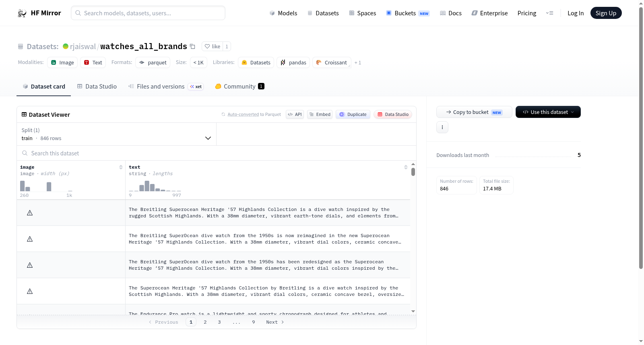Viewport: 644px width, 345px height.
Task: Jump to page 2 of the dataset
Action: (205, 322)
